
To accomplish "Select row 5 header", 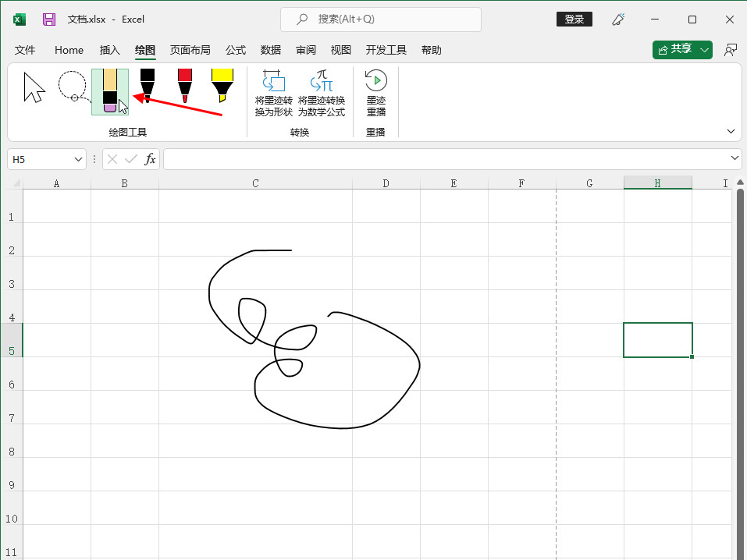I will coord(12,340).
